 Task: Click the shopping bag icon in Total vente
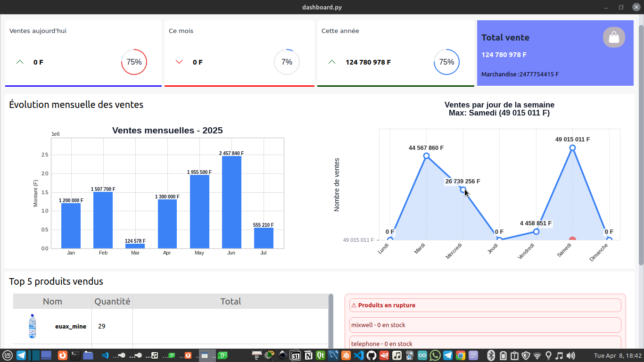pos(614,37)
